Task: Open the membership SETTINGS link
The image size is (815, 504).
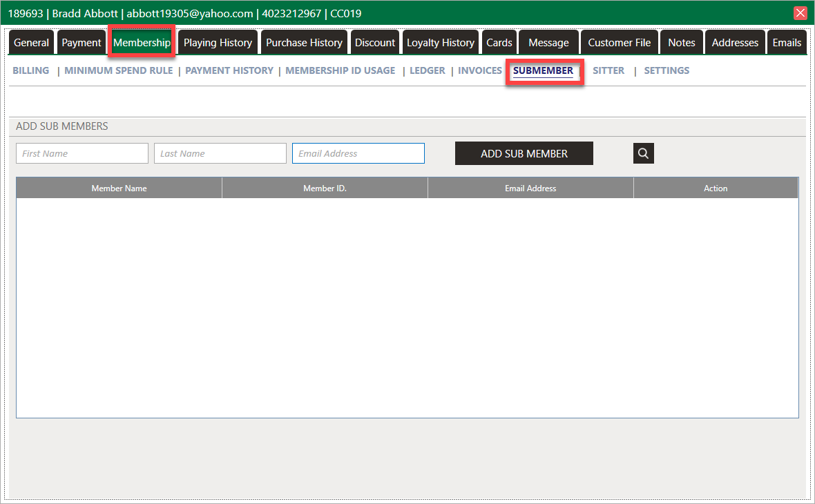Action: pyautogui.click(x=667, y=70)
